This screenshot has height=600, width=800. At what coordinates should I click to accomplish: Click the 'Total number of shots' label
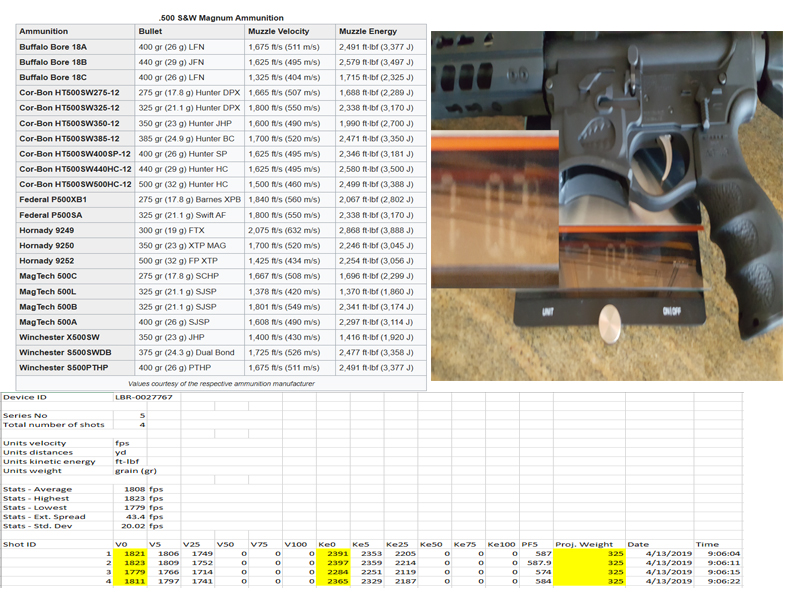pyautogui.click(x=54, y=425)
